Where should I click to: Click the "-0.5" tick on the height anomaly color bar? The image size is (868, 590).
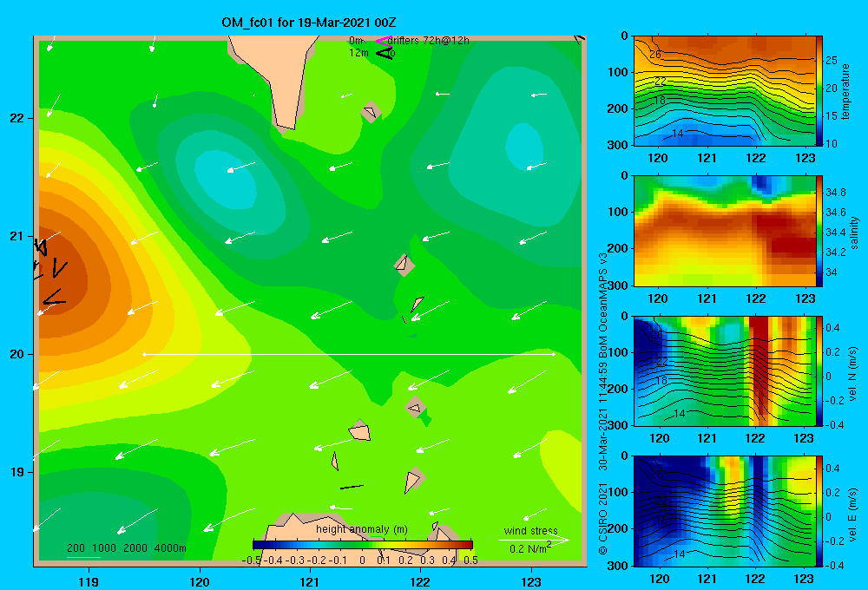252,560
